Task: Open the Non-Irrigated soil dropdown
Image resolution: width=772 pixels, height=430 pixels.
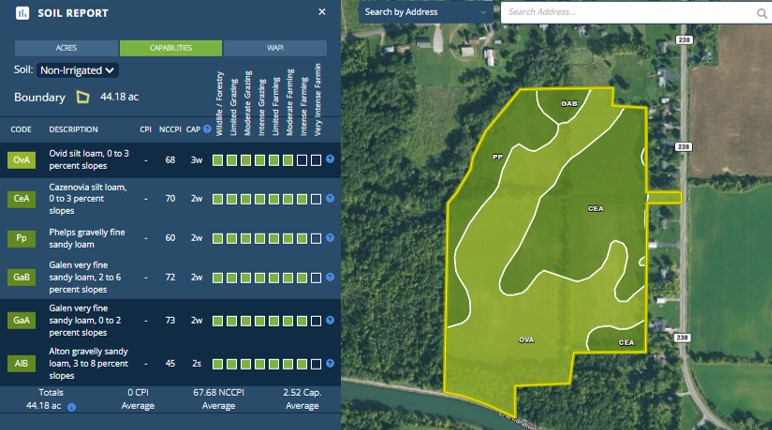Action: tap(77, 70)
